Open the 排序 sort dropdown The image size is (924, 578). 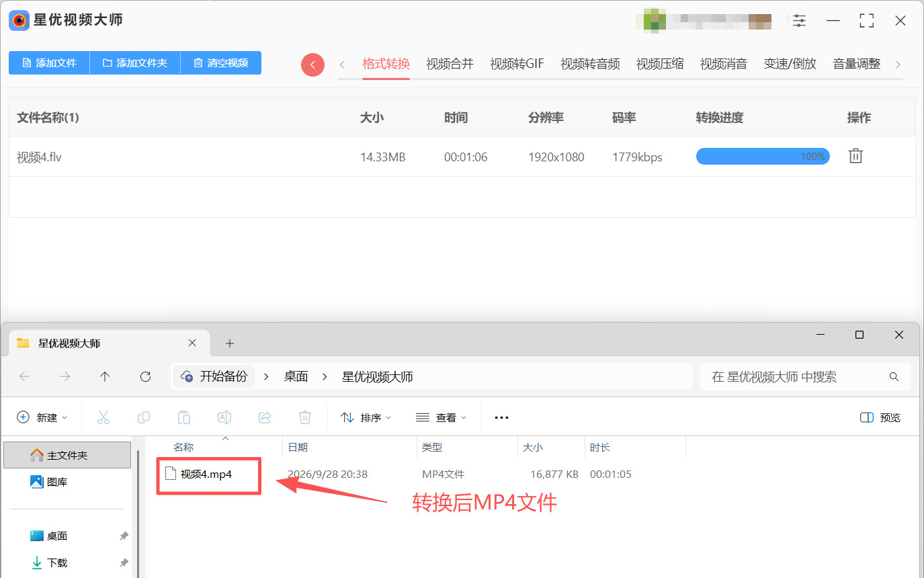coord(366,417)
